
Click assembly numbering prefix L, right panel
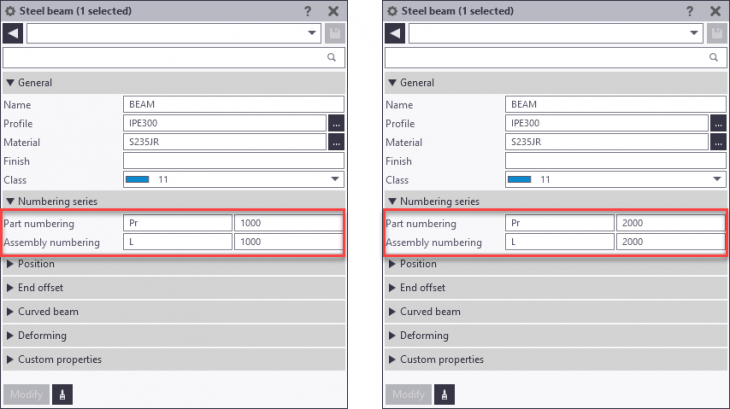pyautogui.click(x=560, y=242)
